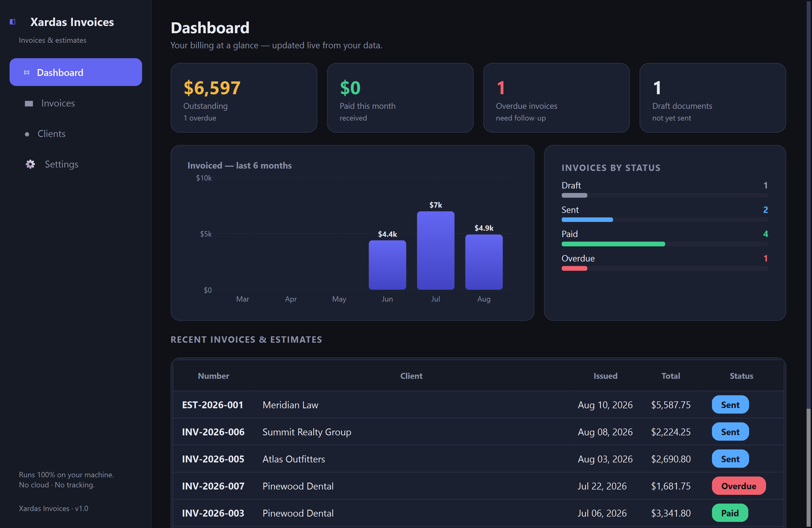
Task: Click the Sent badge for INV-2026-005
Action: [730, 459]
